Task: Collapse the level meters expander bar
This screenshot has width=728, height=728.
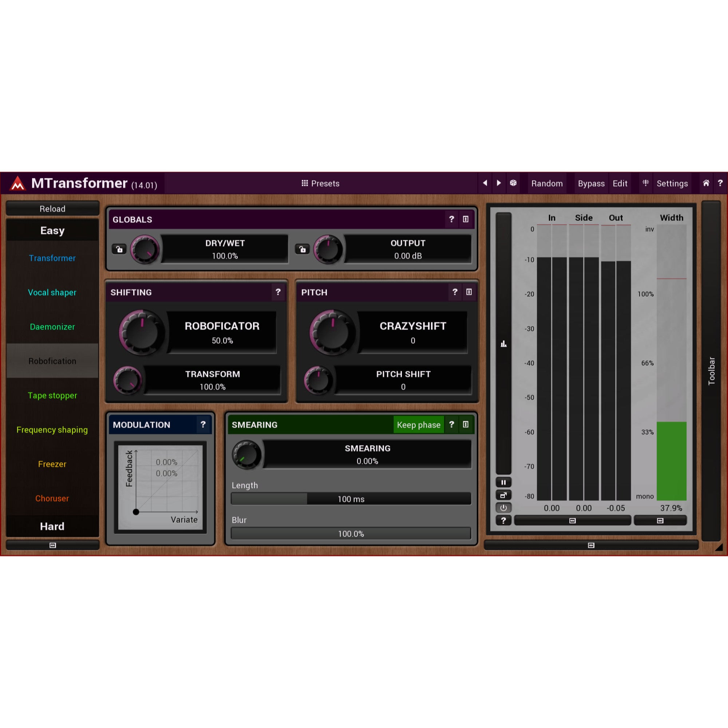Action: [572, 521]
